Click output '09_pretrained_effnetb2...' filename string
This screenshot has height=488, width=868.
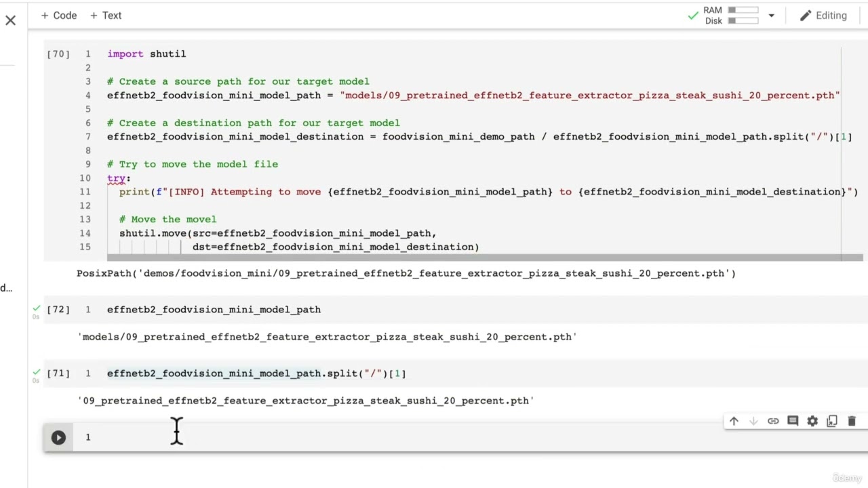[x=307, y=401]
